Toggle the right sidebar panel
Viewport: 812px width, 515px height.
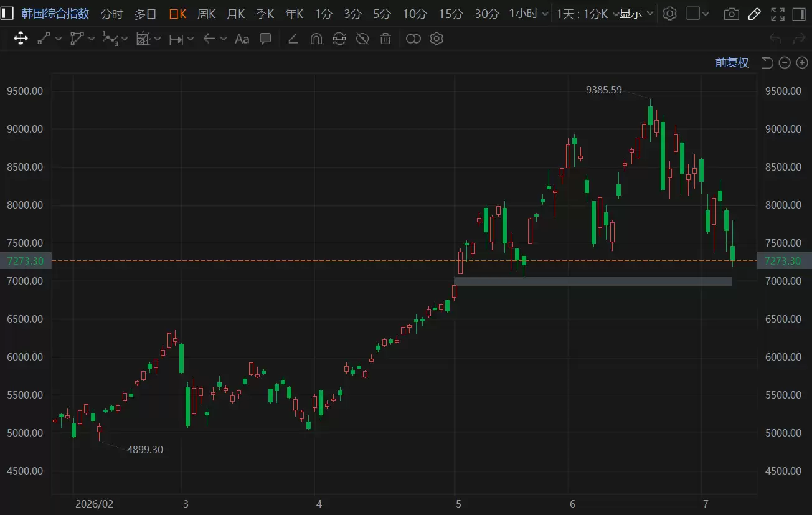point(799,14)
